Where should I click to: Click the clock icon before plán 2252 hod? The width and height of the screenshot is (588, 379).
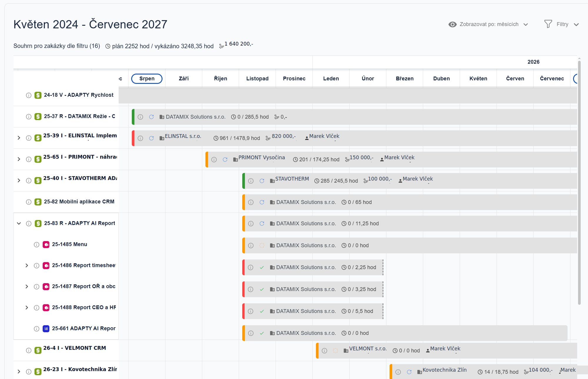108,46
